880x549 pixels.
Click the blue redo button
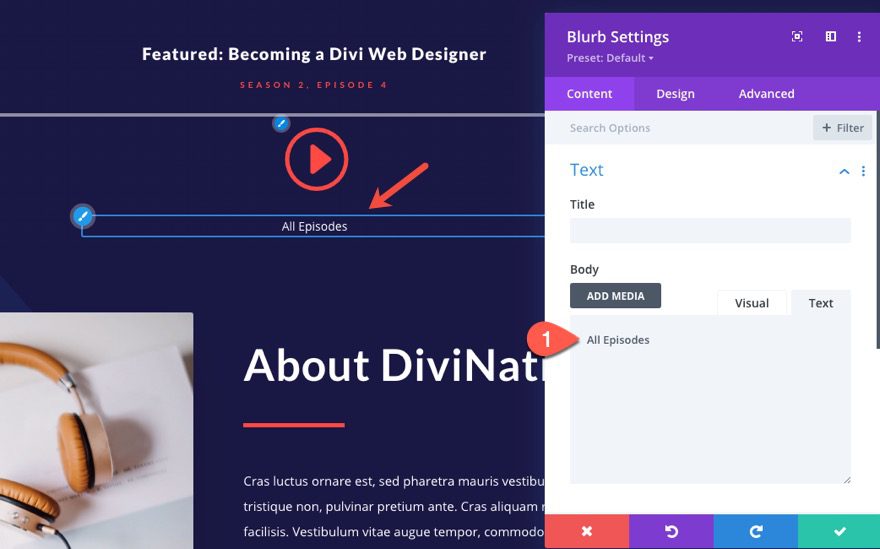tap(755, 531)
